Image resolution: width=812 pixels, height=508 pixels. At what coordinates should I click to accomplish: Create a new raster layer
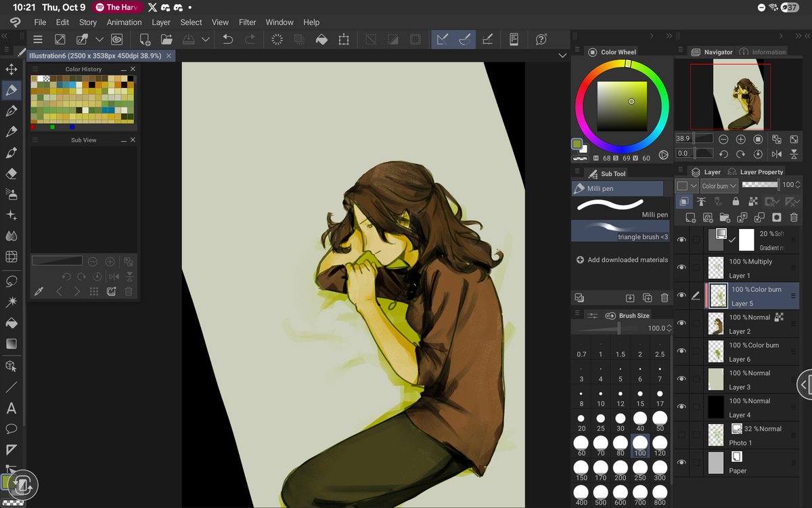(x=691, y=217)
